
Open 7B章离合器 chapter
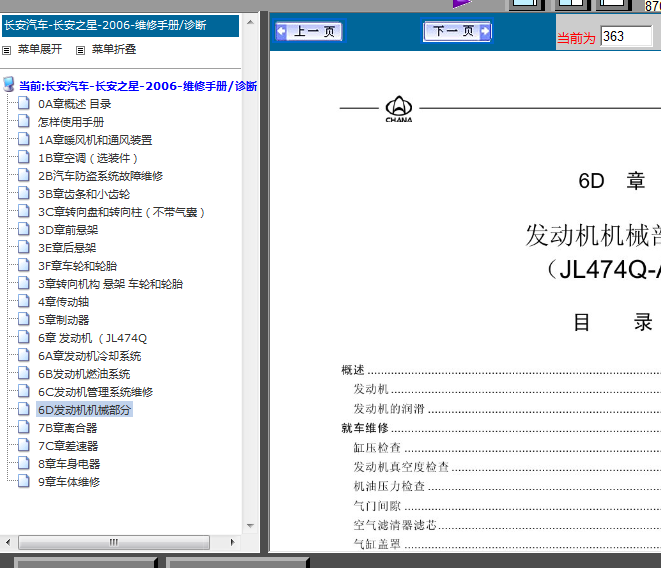click(67, 428)
